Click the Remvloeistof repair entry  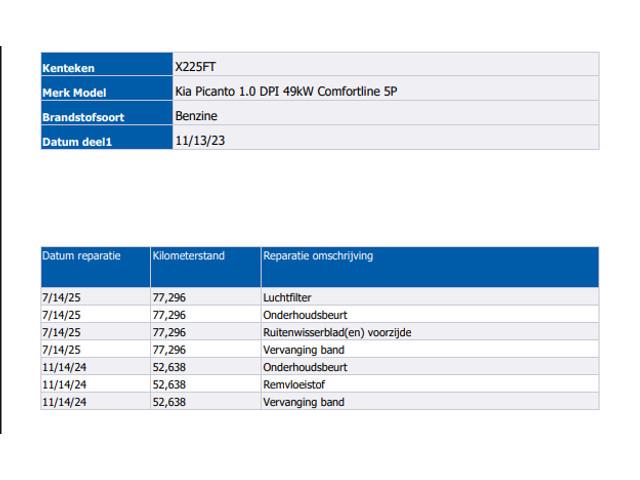coord(294,384)
